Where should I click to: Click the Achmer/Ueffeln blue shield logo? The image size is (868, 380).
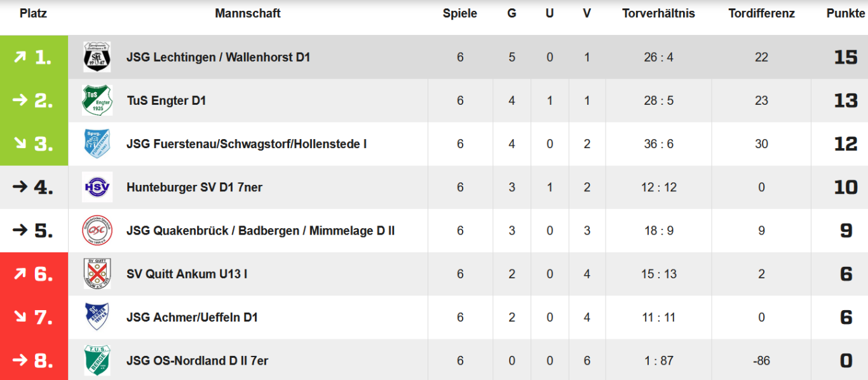pos(97,317)
